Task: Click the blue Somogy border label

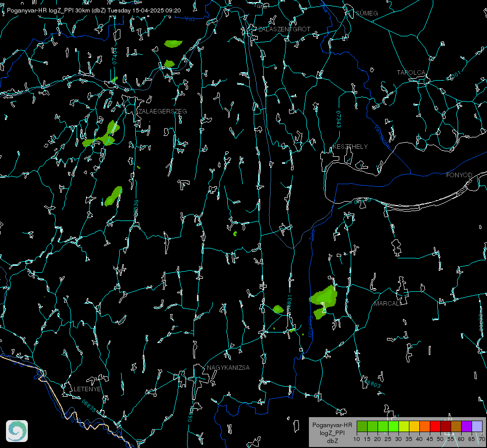Action: click(310, 328)
